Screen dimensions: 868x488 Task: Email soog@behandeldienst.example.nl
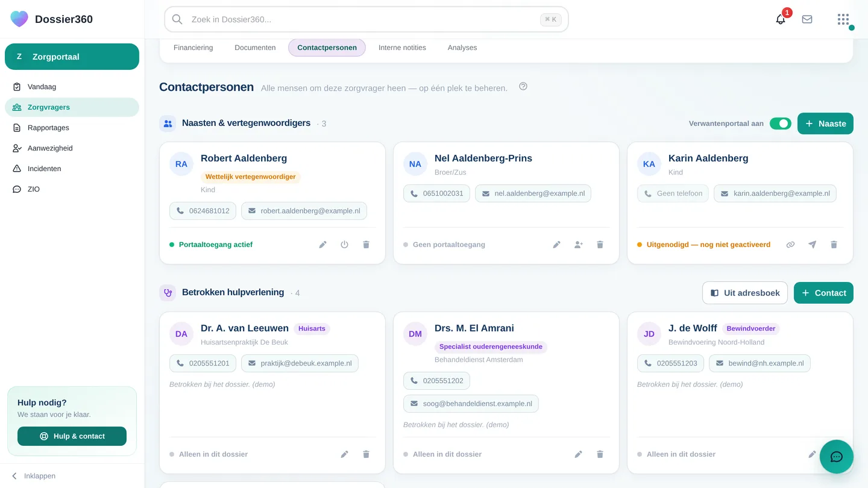pyautogui.click(x=471, y=404)
